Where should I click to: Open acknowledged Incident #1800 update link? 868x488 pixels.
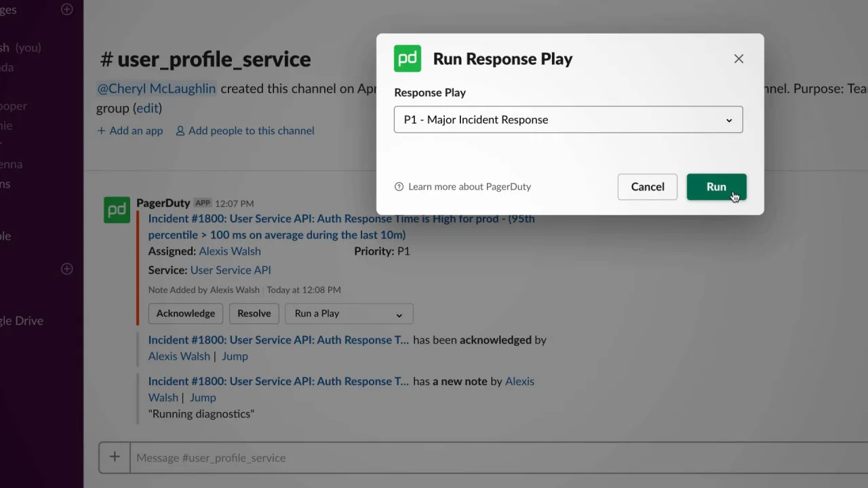click(279, 340)
